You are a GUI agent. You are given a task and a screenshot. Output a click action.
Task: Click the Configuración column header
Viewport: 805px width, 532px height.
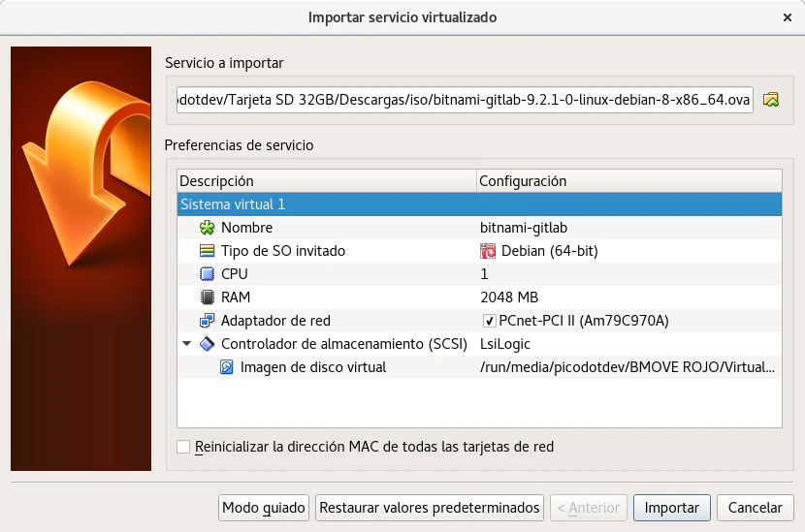(x=628, y=181)
